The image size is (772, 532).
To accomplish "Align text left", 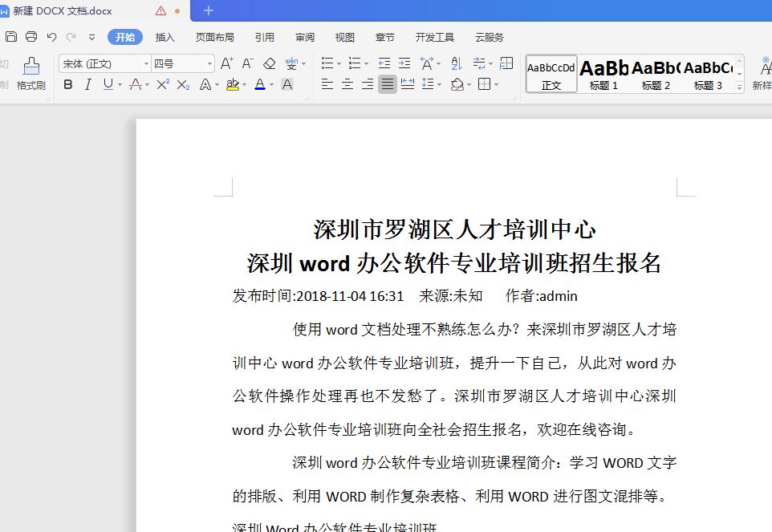I will [x=327, y=84].
